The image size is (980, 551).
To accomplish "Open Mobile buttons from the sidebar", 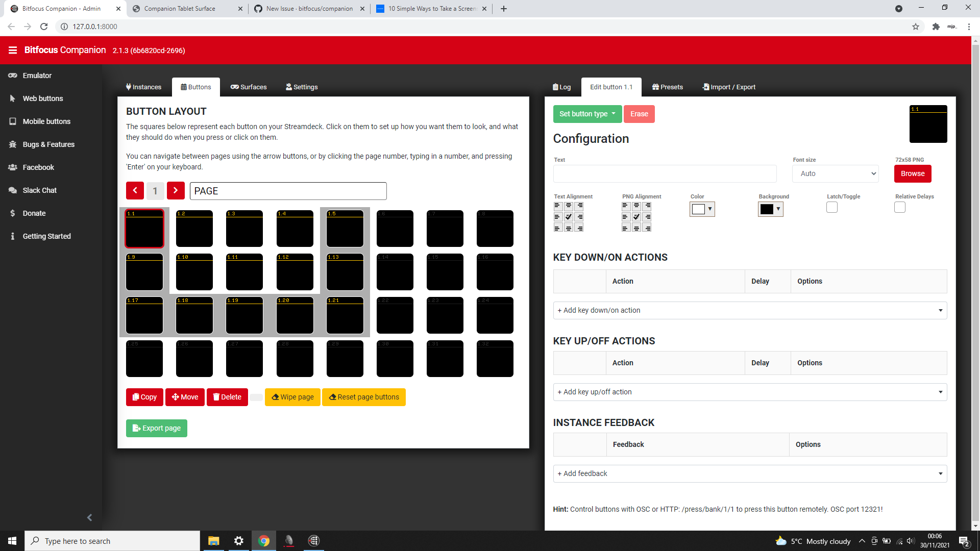I will pyautogui.click(x=46, y=121).
